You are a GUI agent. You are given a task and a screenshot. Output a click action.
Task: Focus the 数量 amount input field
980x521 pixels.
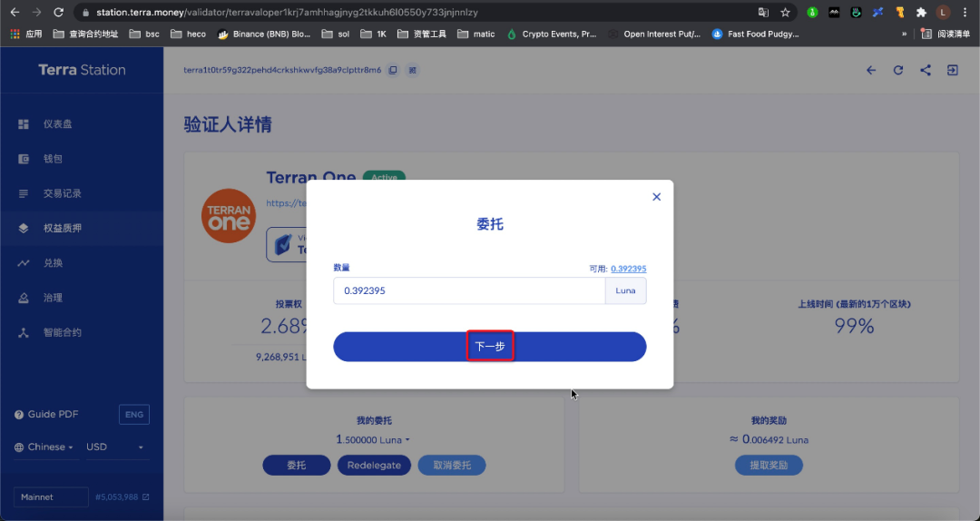click(x=468, y=290)
